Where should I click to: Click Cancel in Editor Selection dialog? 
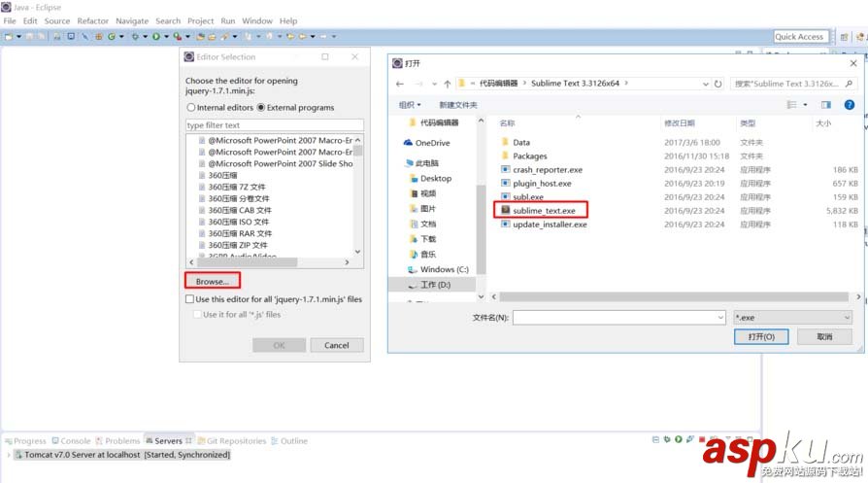(337, 345)
